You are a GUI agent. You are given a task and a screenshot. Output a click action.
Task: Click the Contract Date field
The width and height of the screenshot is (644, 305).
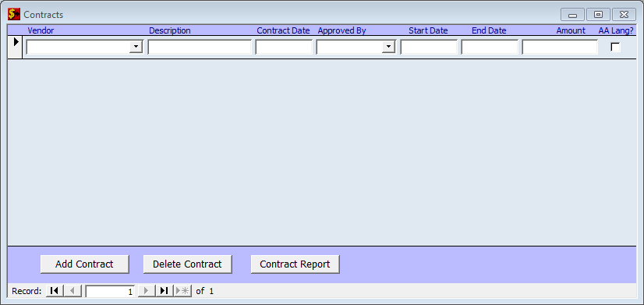click(284, 47)
